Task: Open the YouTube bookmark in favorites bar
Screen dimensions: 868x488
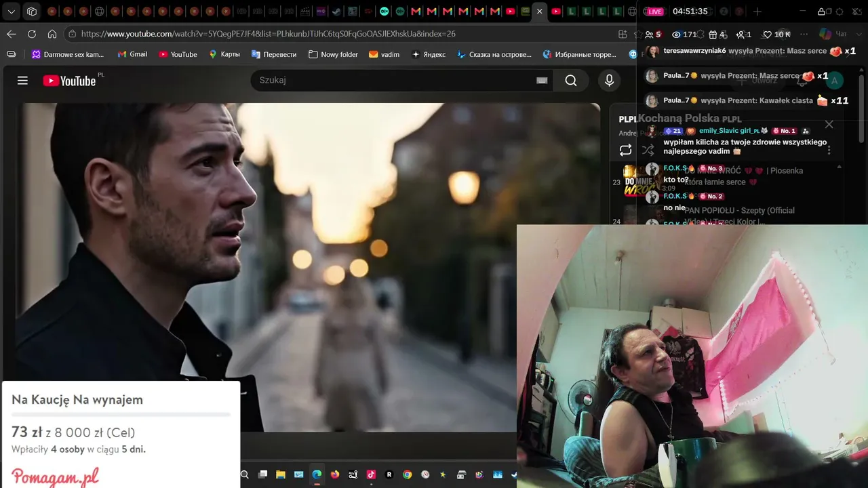Action: tap(178, 54)
